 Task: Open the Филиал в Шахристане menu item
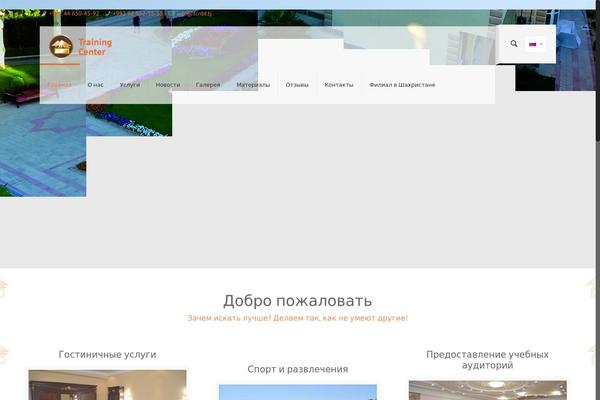(x=402, y=85)
